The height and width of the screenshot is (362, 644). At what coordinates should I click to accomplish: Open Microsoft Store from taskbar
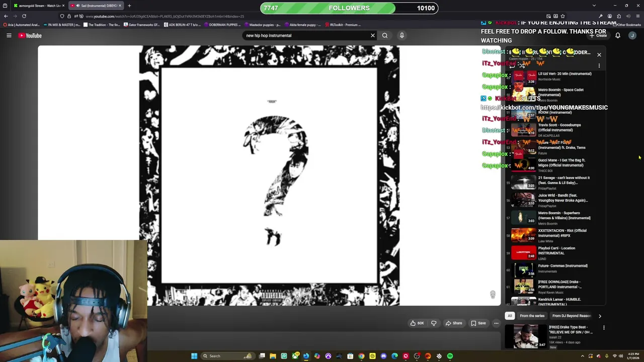350,356
